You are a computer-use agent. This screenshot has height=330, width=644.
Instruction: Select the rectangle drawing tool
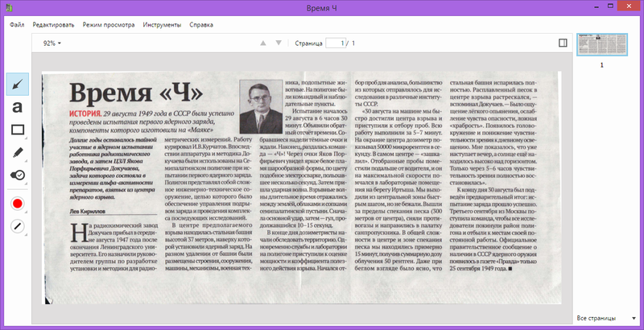[17, 130]
